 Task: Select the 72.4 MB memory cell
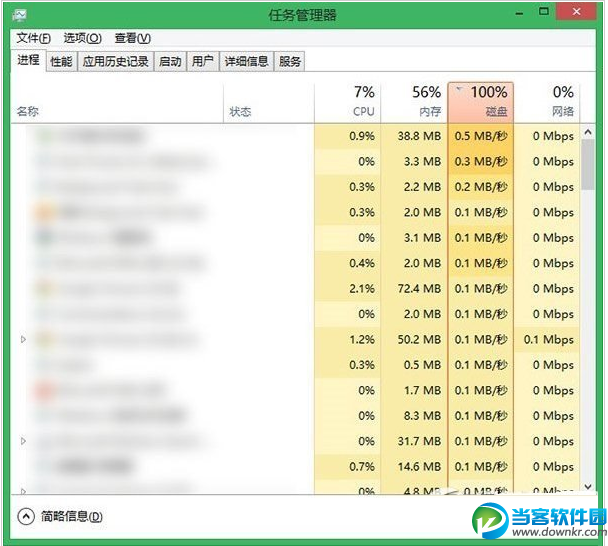414,289
